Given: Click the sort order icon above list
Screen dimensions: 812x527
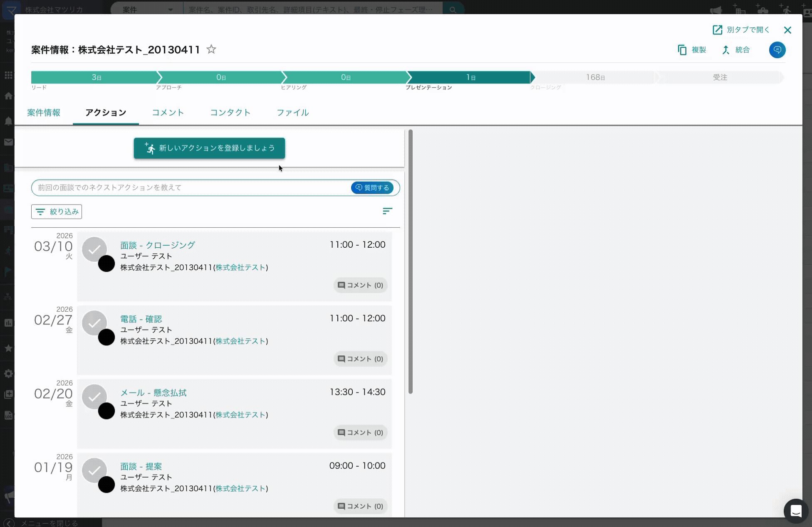Looking at the screenshot, I should (x=387, y=211).
